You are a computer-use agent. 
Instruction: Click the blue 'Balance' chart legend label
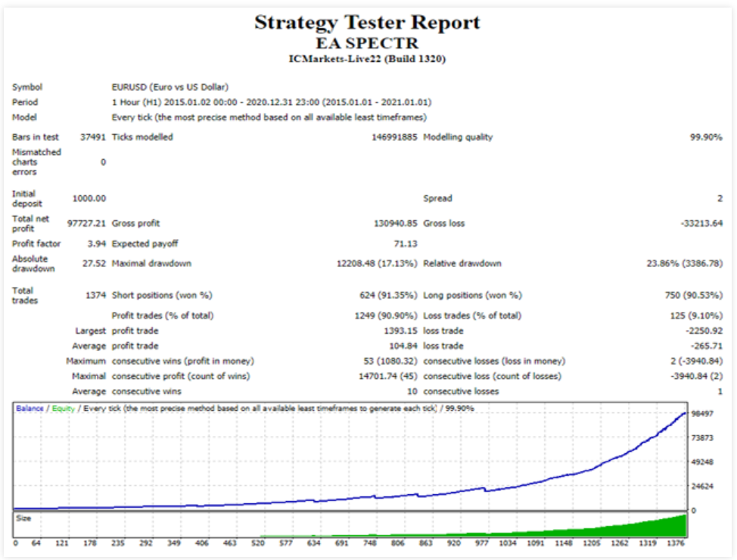click(x=30, y=408)
